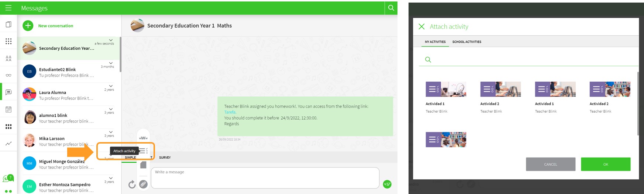Click the search magnifier in the green header
This screenshot has height=194, width=644.
[x=391, y=8]
